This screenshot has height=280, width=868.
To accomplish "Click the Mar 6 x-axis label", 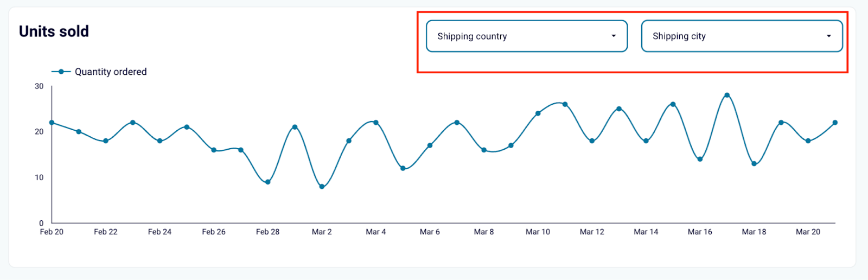I will click(430, 232).
